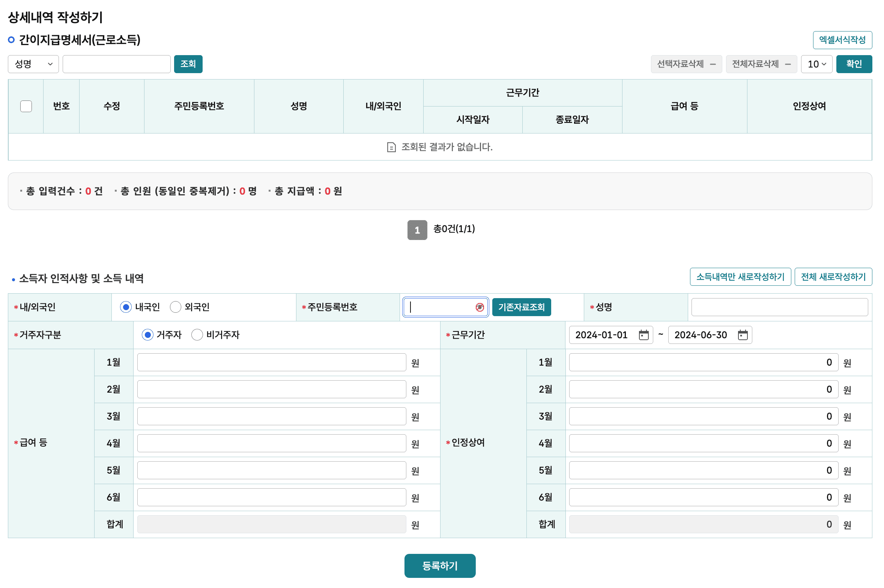Submit with the 등록하기 button
This screenshot has width=884, height=588.
[x=440, y=566]
